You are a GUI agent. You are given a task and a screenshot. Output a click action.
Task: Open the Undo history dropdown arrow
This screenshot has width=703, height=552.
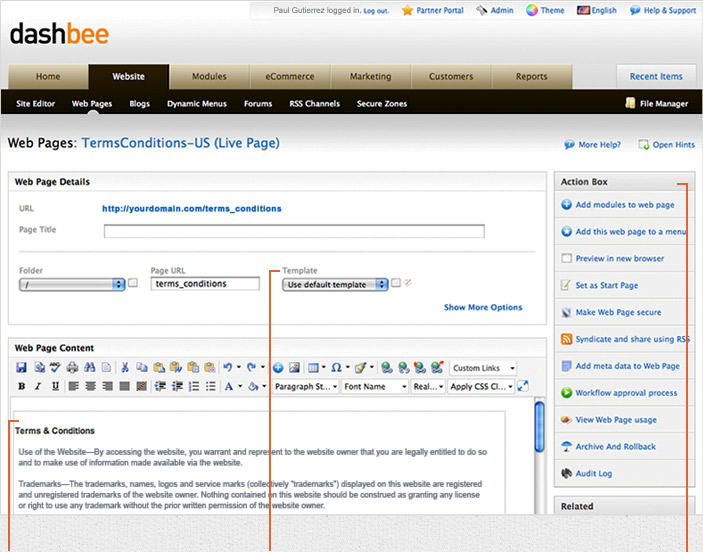pyautogui.click(x=239, y=367)
